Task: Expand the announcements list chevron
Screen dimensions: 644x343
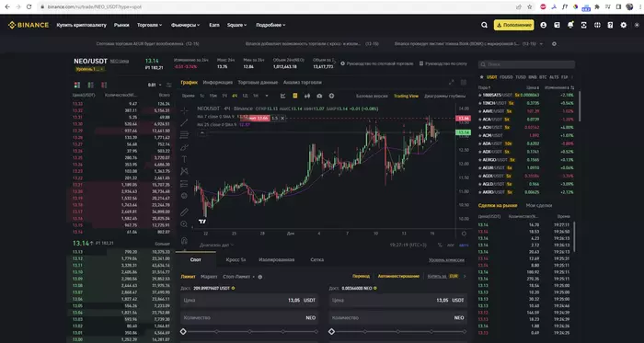Action: point(541,44)
